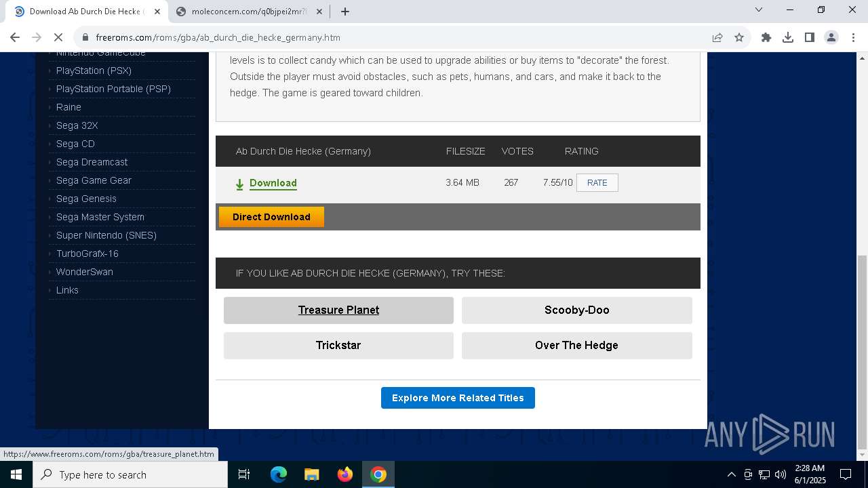The height and width of the screenshot is (488, 868).
Task: Click the RATE button
Action: click(x=597, y=183)
